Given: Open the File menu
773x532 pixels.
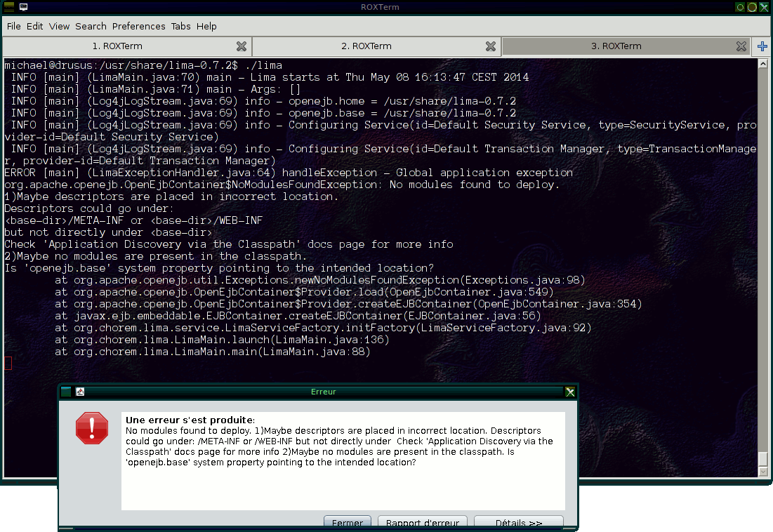Looking at the screenshot, I should (x=13, y=26).
